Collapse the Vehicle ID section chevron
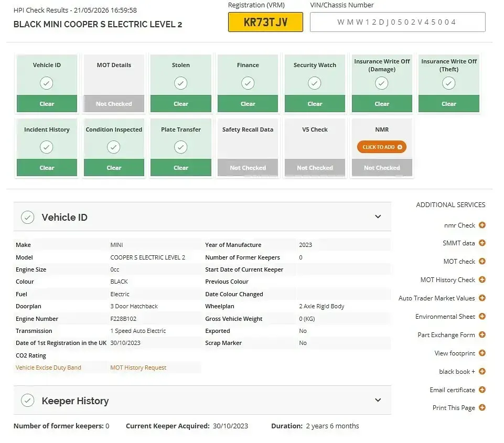The height and width of the screenshot is (443, 504). [x=378, y=217]
